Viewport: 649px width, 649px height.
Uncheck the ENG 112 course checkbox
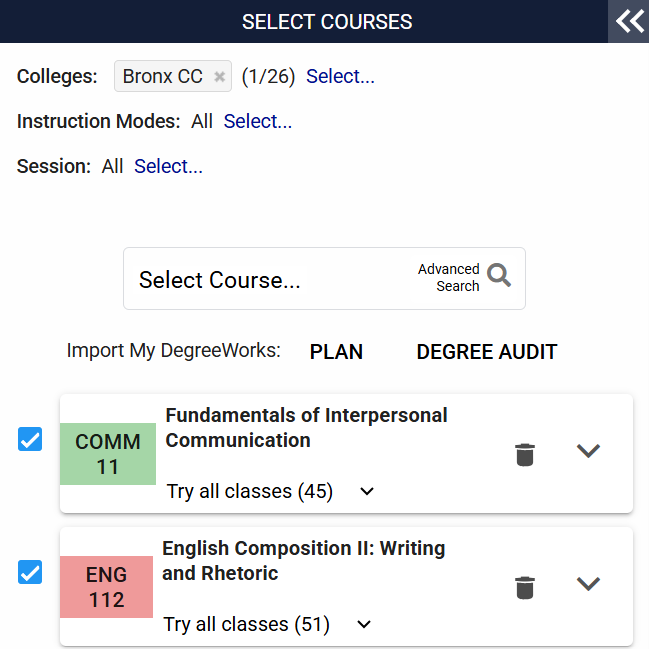coord(30,573)
